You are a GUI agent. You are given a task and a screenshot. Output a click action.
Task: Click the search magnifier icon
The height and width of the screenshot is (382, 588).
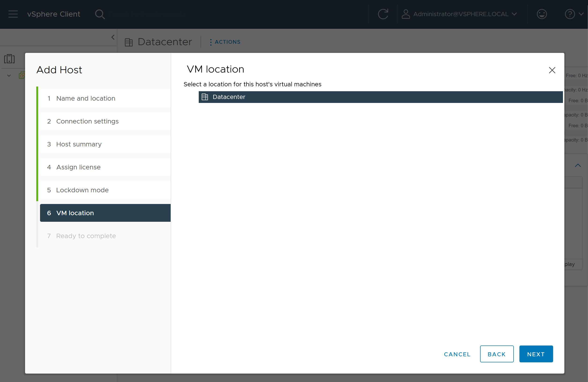click(100, 14)
